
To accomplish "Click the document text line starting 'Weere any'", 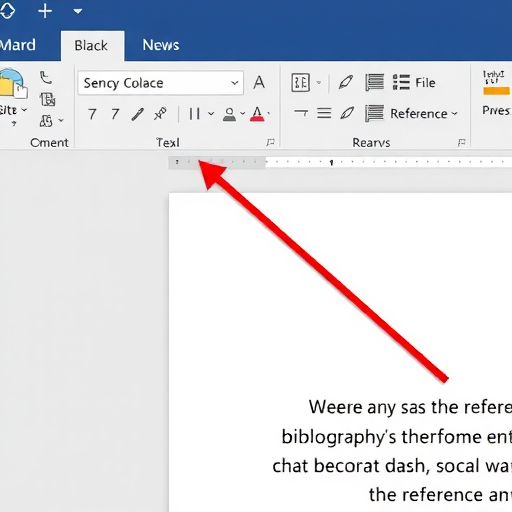I will point(410,407).
